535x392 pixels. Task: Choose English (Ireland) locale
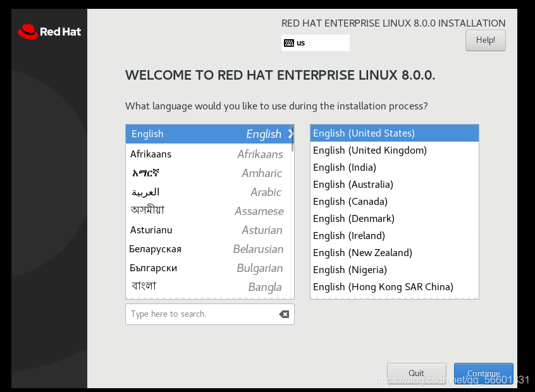(x=395, y=235)
